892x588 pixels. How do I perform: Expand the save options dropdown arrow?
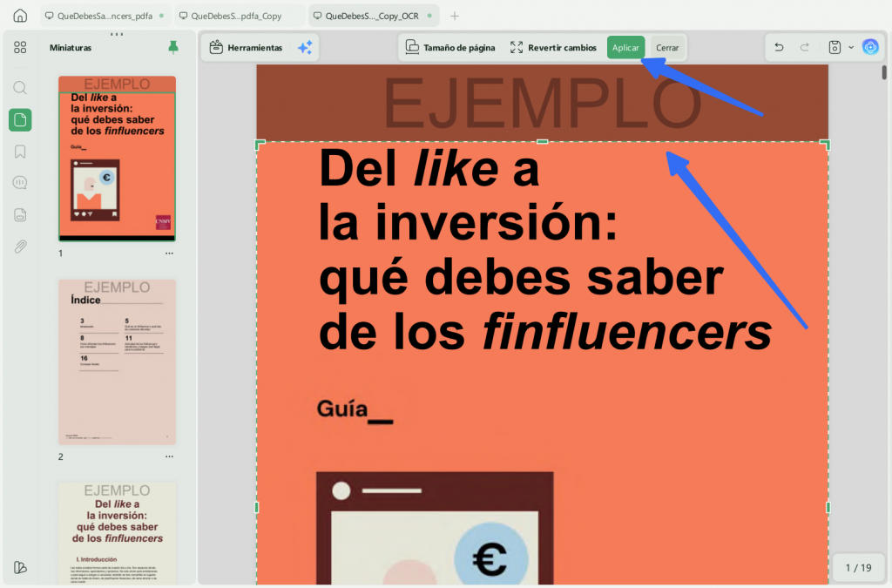point(851,47)
